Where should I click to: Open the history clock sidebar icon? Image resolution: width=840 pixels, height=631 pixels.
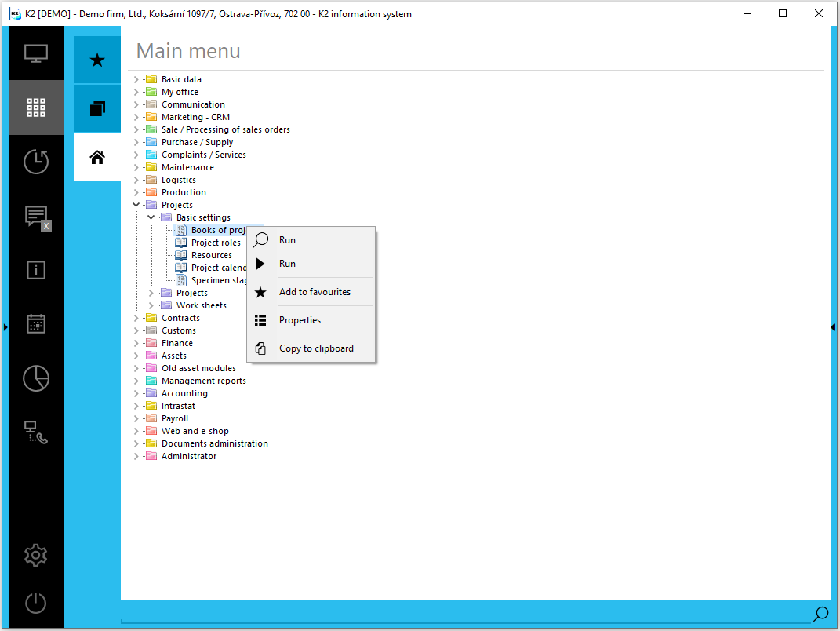click(x=36, y=162)
